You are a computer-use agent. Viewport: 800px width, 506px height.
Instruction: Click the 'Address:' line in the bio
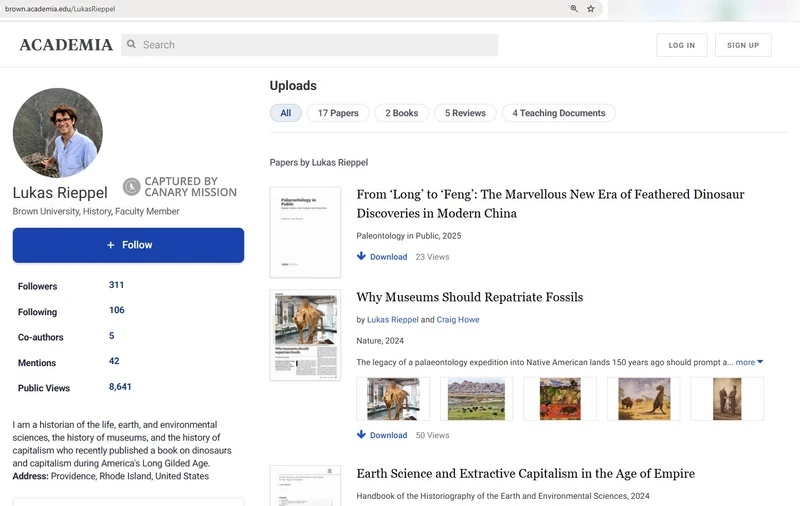[111, 476]
